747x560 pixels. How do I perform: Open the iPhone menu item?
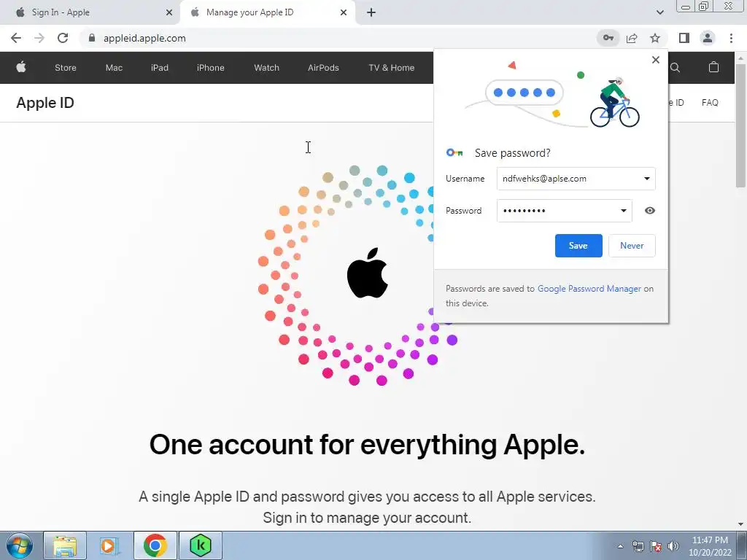tap(211, 68)
